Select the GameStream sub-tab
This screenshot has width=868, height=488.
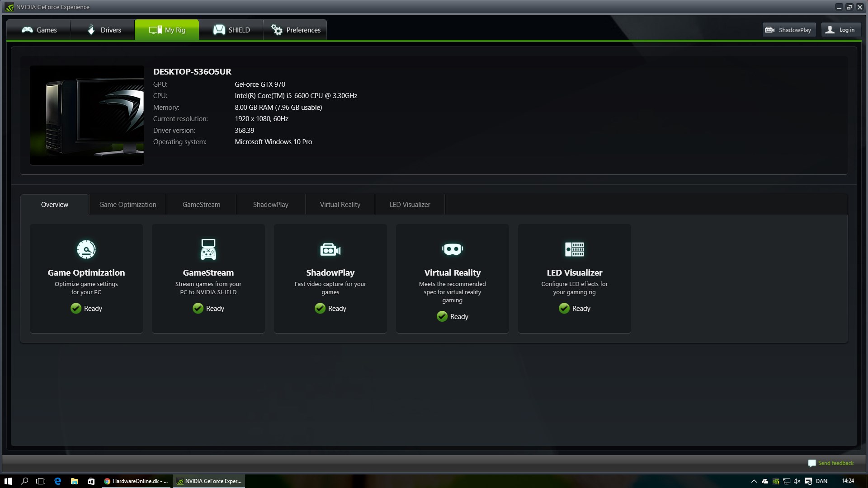point(201,205)
